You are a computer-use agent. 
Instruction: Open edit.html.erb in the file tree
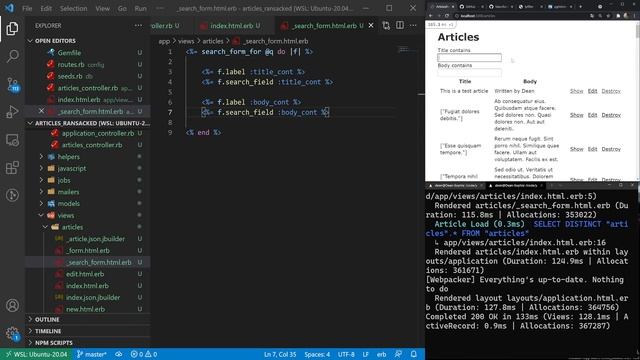85,274
